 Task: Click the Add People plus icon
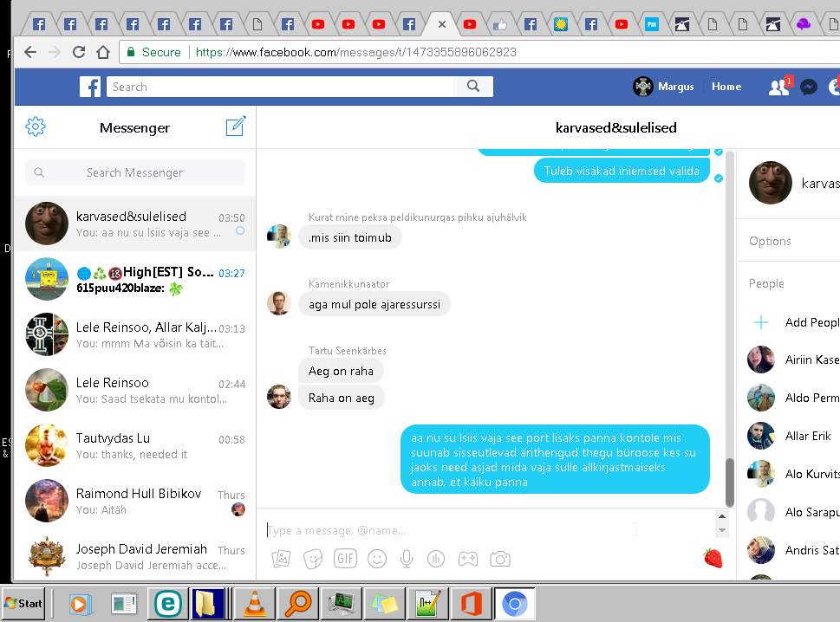pyautogui.click(x=761, y=322)
